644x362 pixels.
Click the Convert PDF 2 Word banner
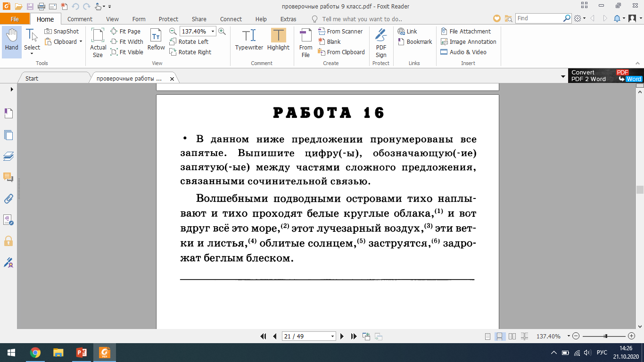coord(606,75)
